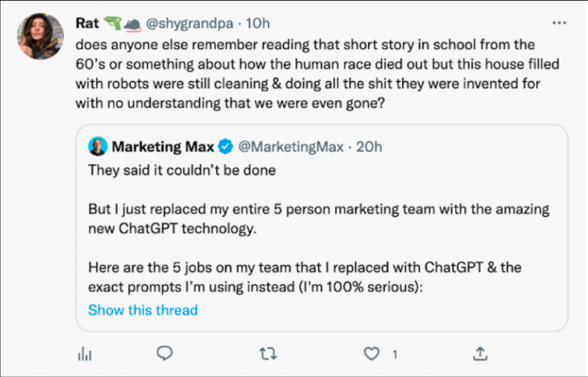Open the 20h timestamp on quoted tweet

[x=369, y=146]
